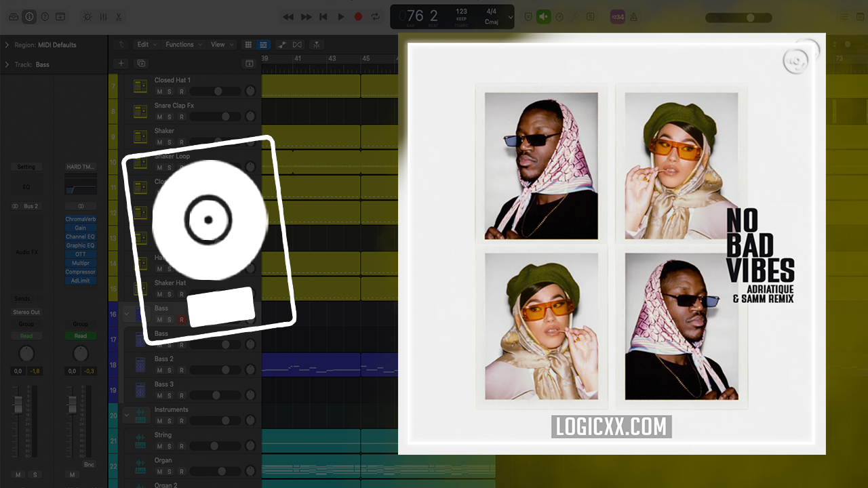
Task: Solo the String track
Action: (170, 446)
